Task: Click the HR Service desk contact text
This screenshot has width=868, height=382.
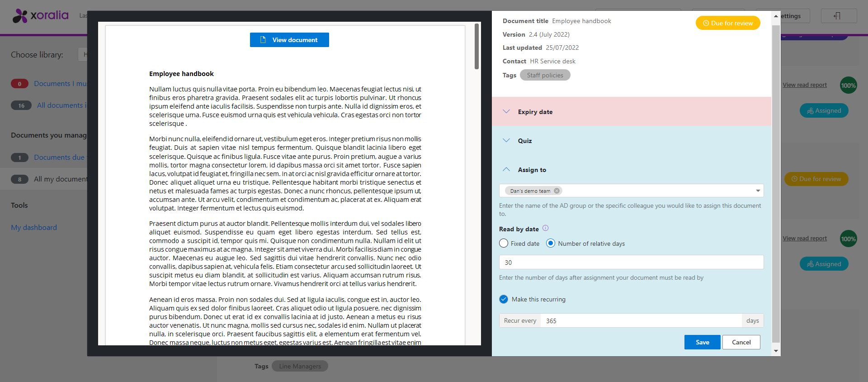Action: [x=553, y=61]
